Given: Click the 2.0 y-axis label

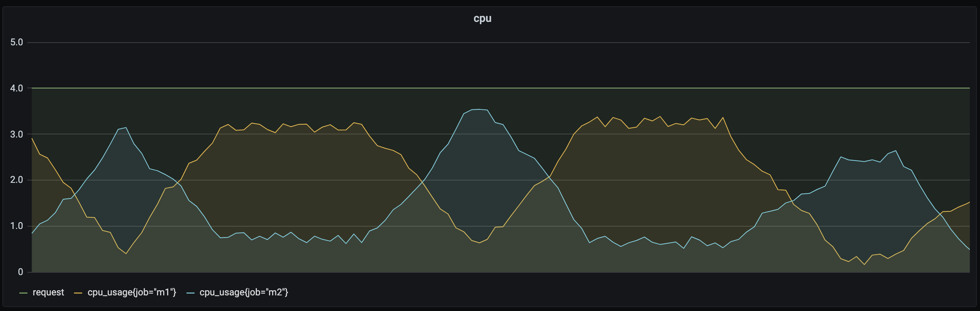Looking at the screenshot, I should (x=17, y=180).
